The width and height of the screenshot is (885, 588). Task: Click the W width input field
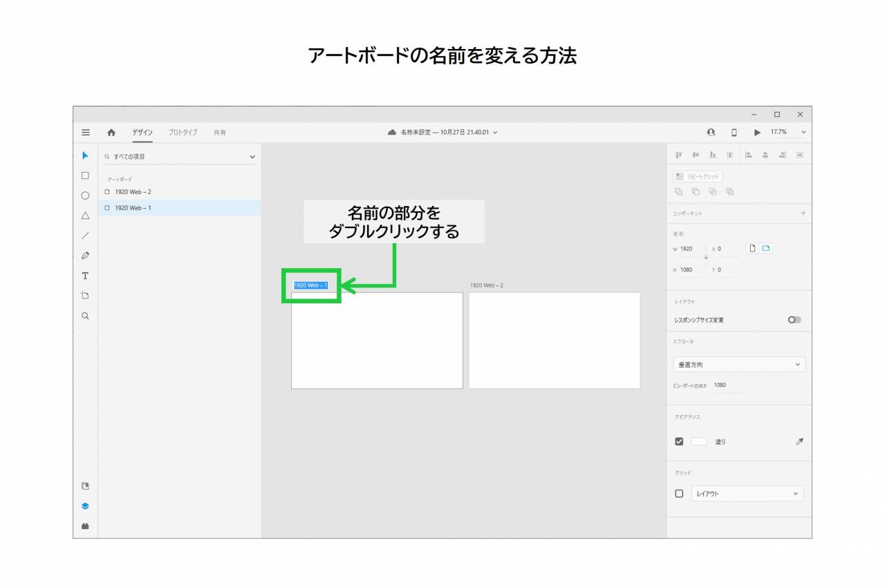point(691,249)
